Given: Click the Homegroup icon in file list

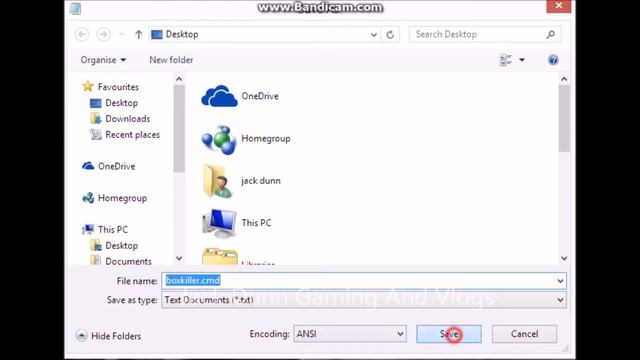Looking at the screenshot, I should pos(219,140).
